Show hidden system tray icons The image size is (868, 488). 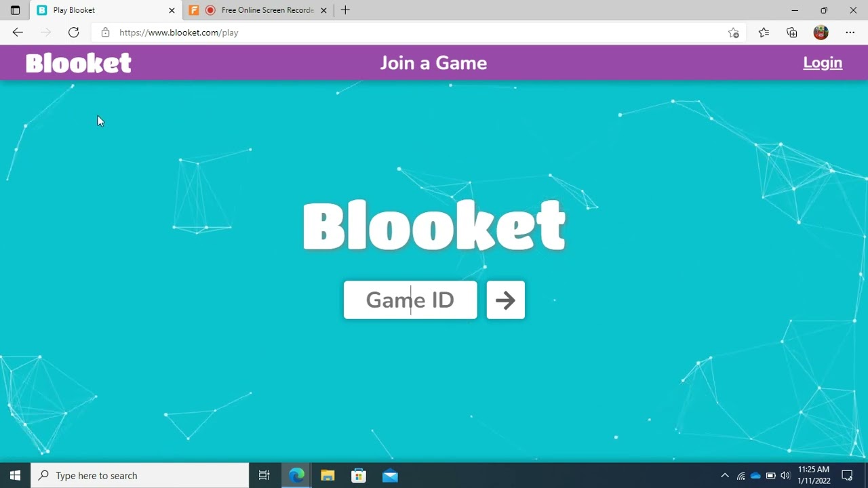pyautogui.click(x=724, y=475)
